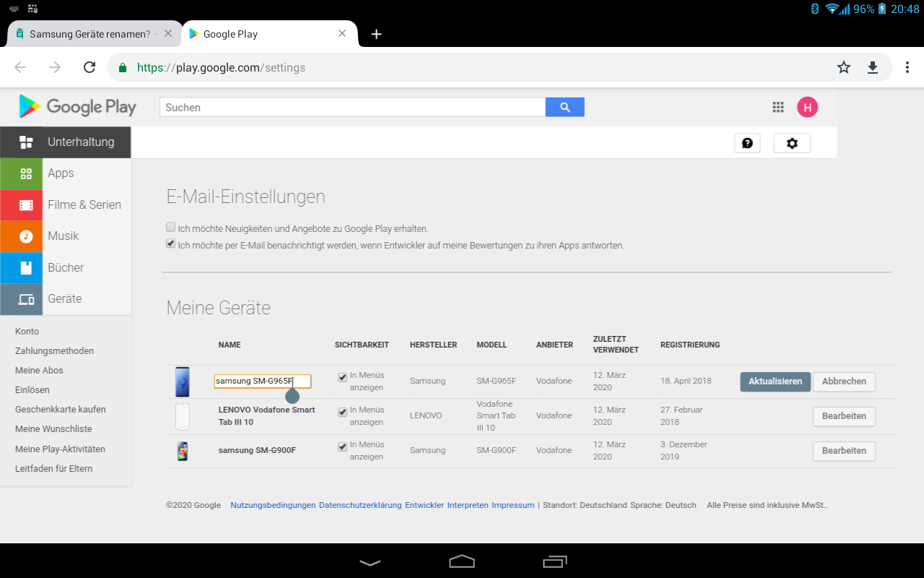Click the Musik sidebar label
The image size is (924, 578).
64,236
